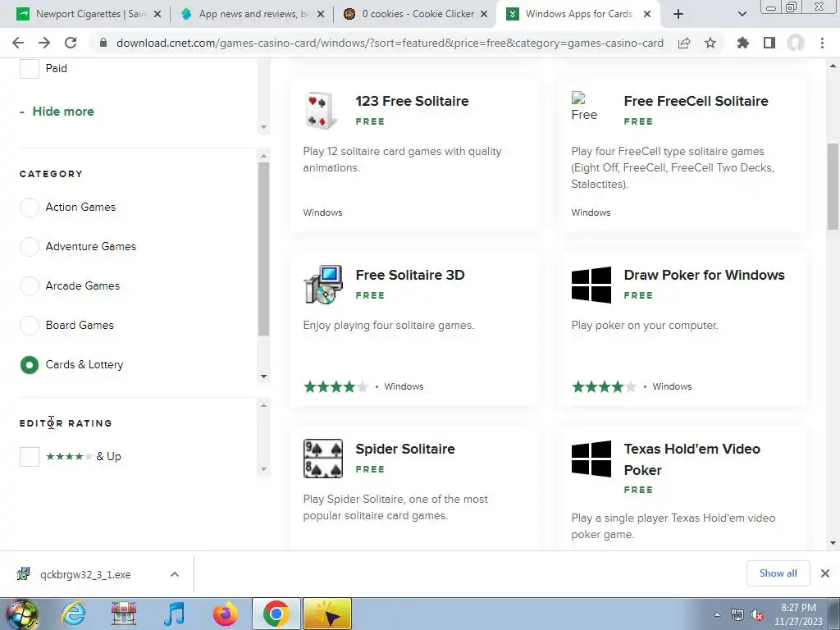This screenshot has width=840, height=630.
Task: Click the Spider Solitaire cards icon
Action: click(x=323, y=459)
